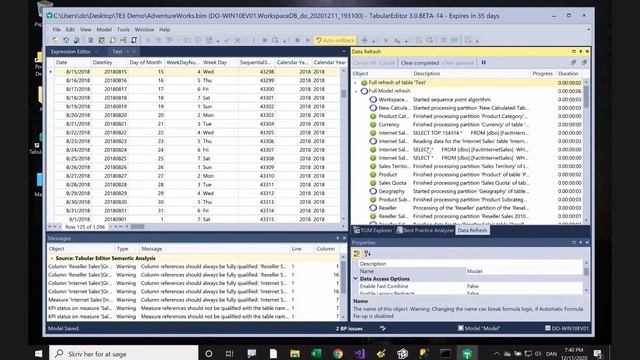Open the Edit menu
The width and height of the screenshot is (640, 360).
(71, 29)
